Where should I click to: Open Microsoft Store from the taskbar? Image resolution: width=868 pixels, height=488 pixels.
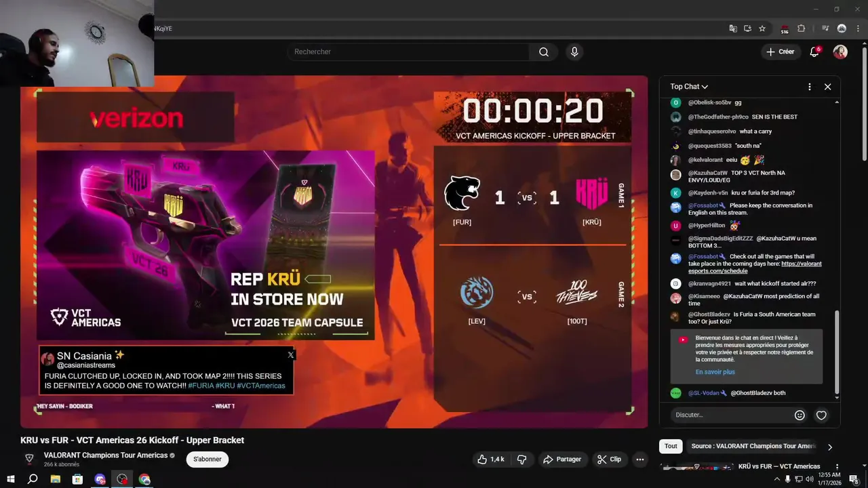(77, 479)
